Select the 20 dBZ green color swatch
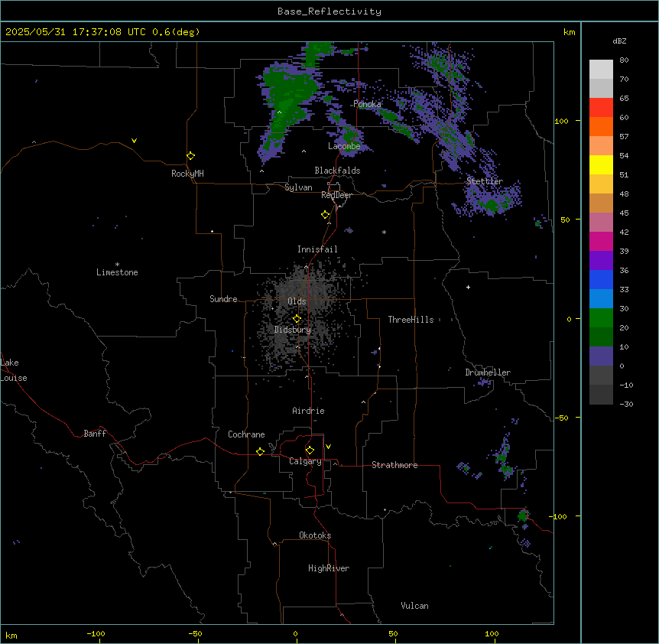659x644 pixels. pos(601,337)
